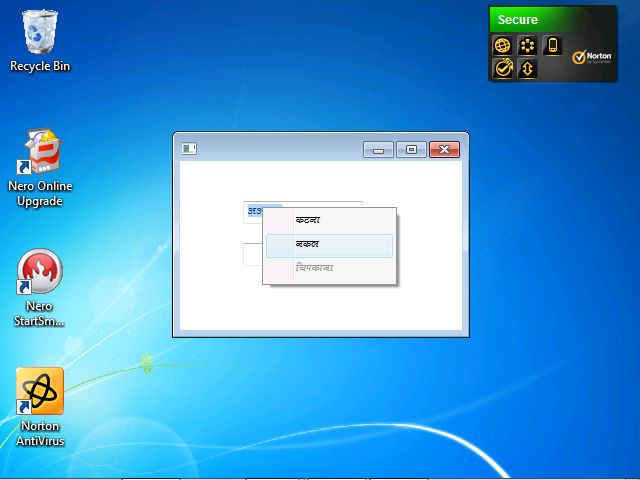Close the small dialog window

click(444, 150)
